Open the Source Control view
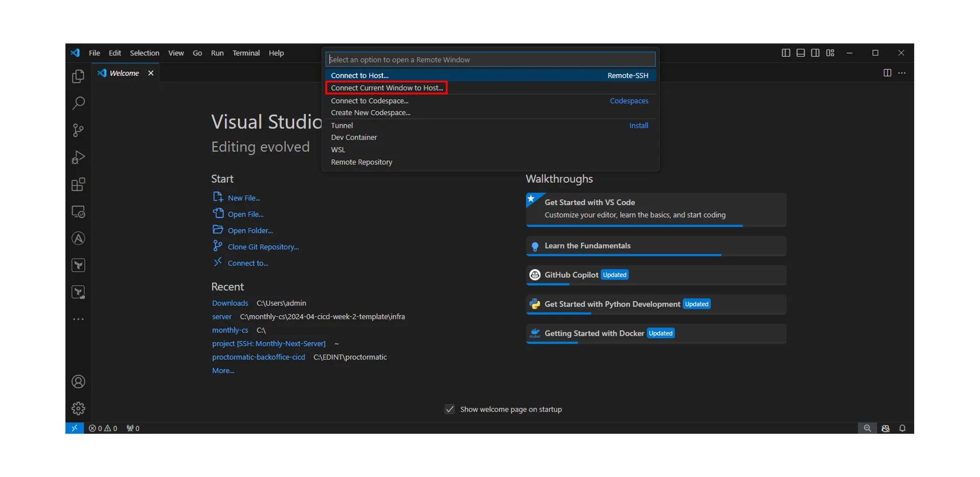The height and width of the screenshot is (477, 980). tap(78, 130)
